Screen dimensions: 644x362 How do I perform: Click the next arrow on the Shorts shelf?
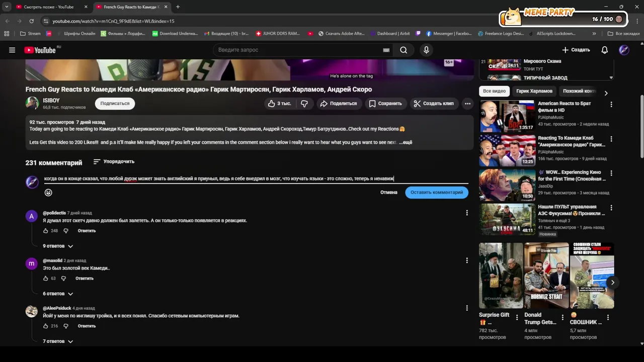click(612, 283)
